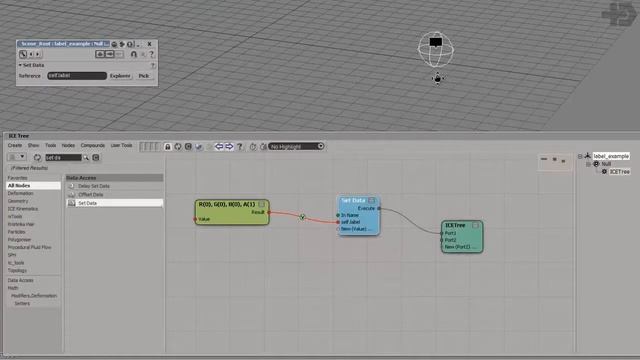Viewport: 640px width, 360px height.
Task: Toggle the lock icon in ICE Tree toolbar
Action: tap(168, 147)
